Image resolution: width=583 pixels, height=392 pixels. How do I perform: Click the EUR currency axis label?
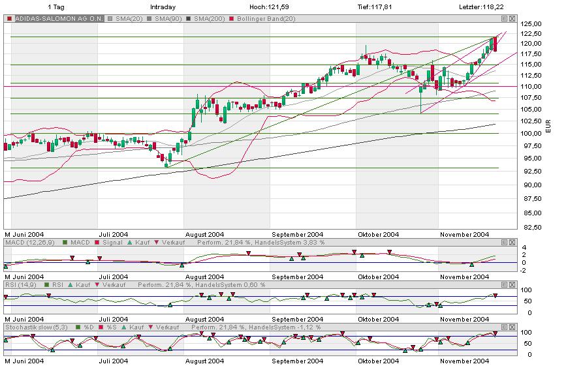(548, 127)
